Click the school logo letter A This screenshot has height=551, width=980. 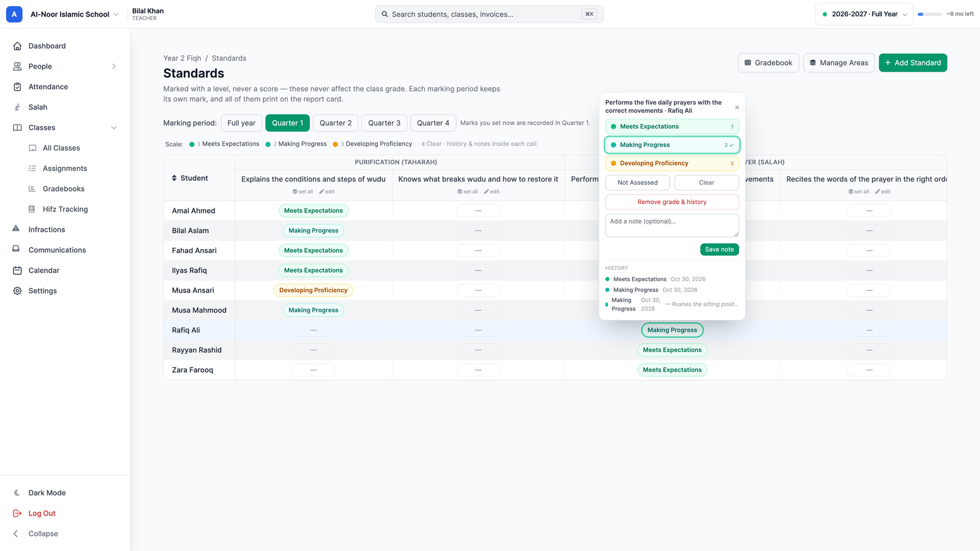(x=14, y=14)
